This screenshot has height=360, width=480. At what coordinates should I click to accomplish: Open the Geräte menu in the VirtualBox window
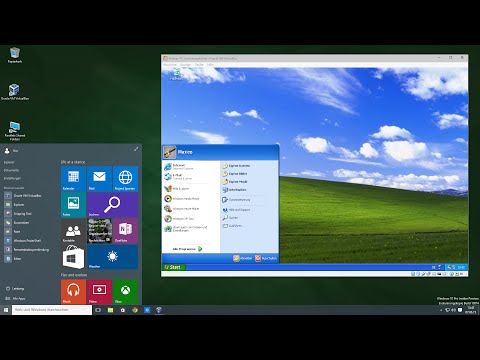(x=199, y=64)
